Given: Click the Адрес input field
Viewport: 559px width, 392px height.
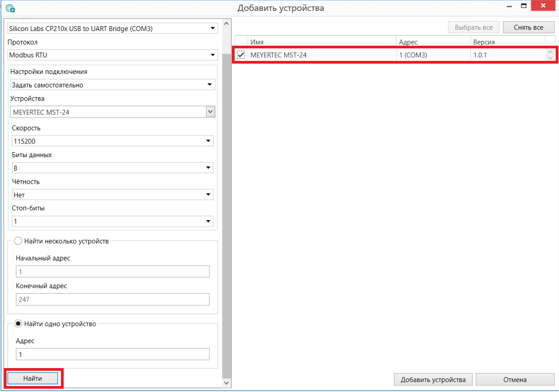Looking at the screenshot, I should (113, 354).
